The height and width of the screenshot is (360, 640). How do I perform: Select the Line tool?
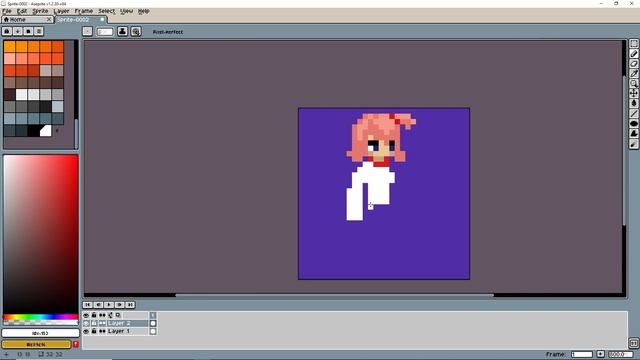click(x=634, y=113)
